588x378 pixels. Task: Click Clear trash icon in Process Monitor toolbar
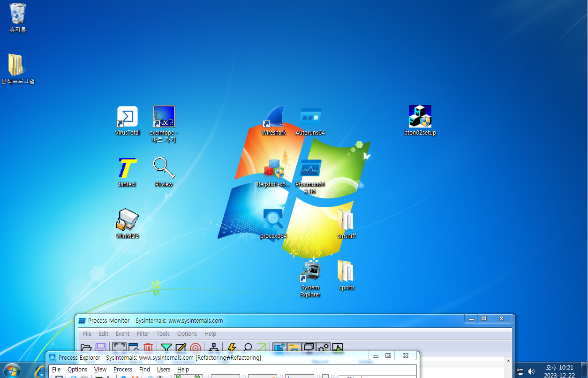[x=148, y=348]
